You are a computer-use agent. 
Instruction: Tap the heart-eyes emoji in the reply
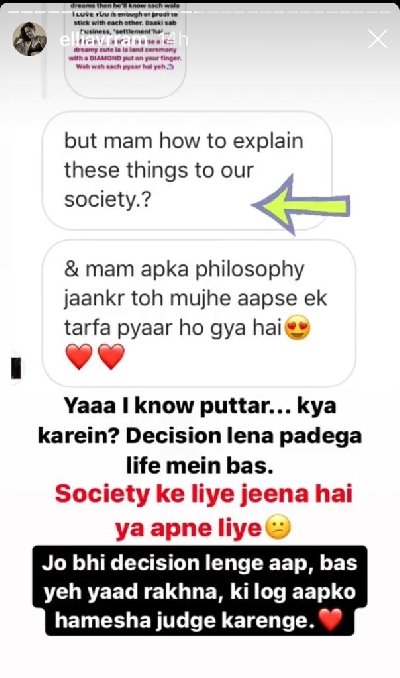coord(298,328)
